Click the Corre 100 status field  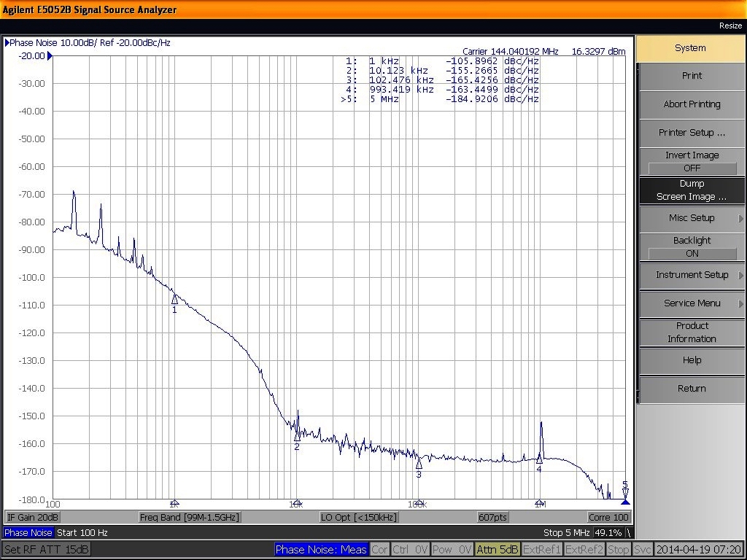click(x=608, y=517)
